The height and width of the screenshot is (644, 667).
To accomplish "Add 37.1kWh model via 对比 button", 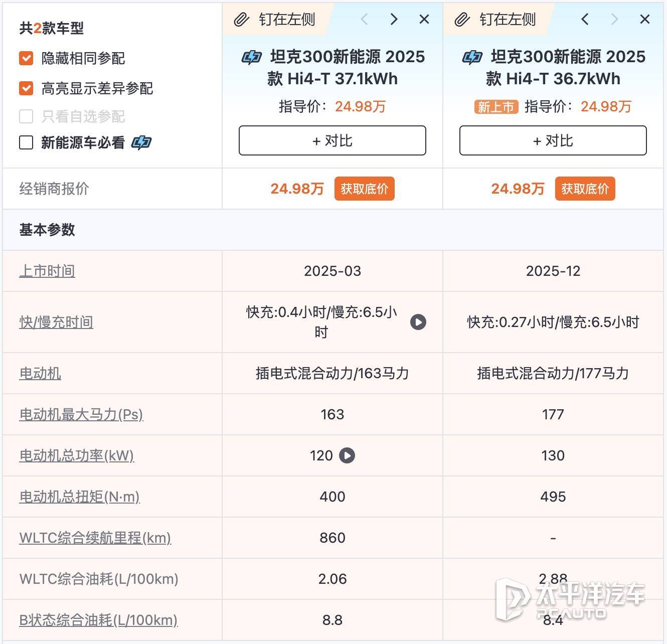I will (x=332, y=140).
